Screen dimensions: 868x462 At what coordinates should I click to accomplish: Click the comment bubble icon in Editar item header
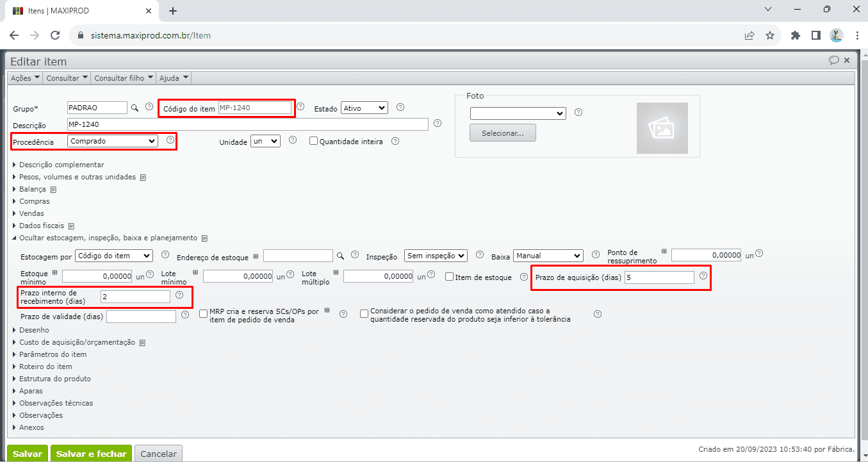[834, 60]
